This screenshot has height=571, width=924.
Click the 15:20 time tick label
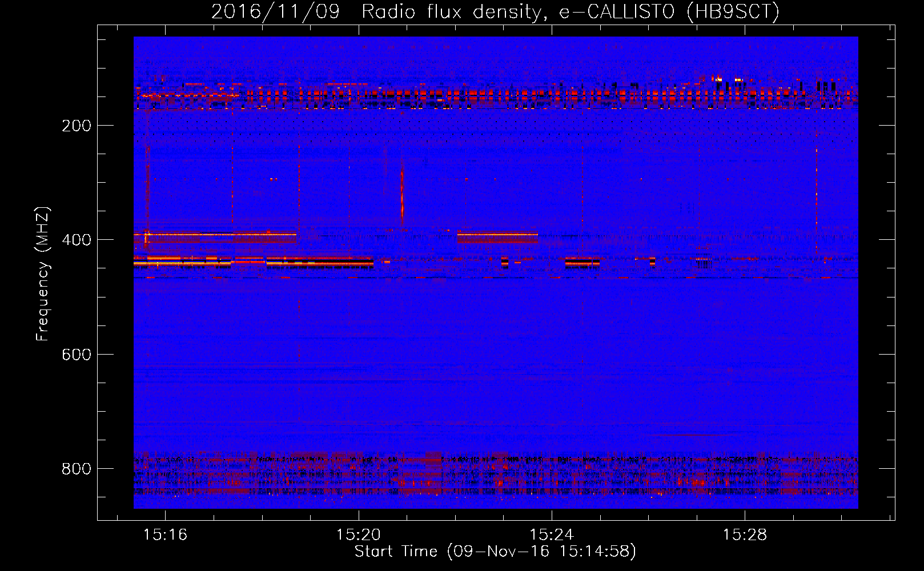pyautogui.click(x=359, y=534)
